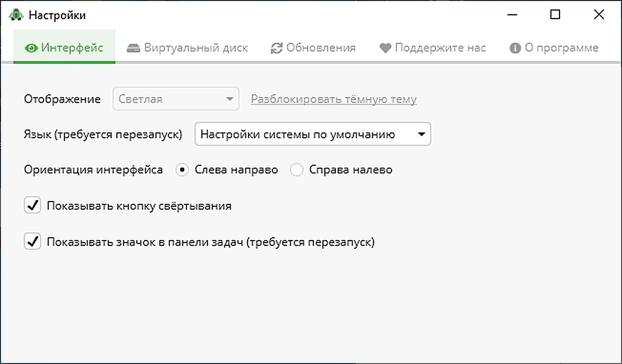Viewport: 622px width, 364px height.
Task: Click the eye icon on the Интерфейс tab
Action: pyautogui.click(x=31, y=48)
